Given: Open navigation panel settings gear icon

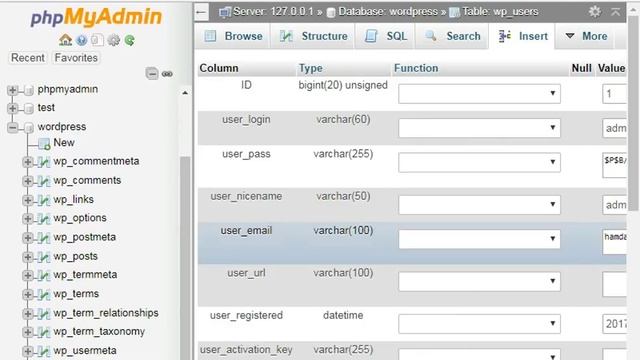Looking at the screenshot, I should (x=113, y=40).
